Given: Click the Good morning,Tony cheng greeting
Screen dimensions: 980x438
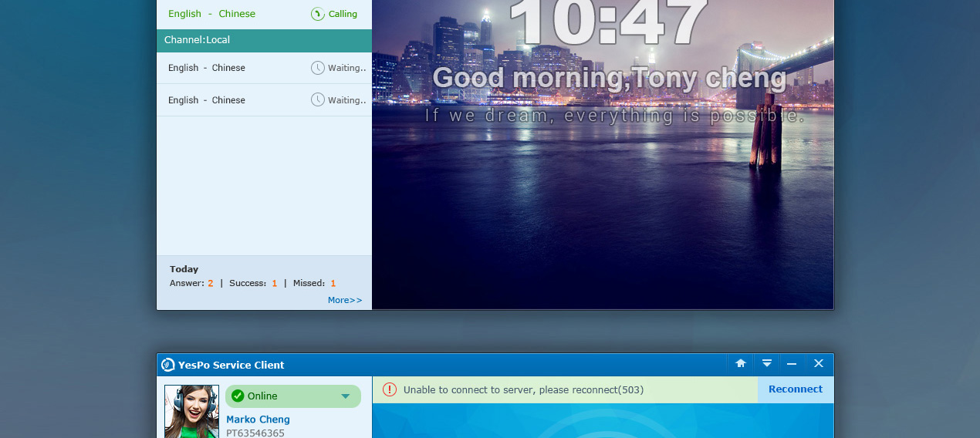Looking at the screenshot, I should click(x=610, y=78).
